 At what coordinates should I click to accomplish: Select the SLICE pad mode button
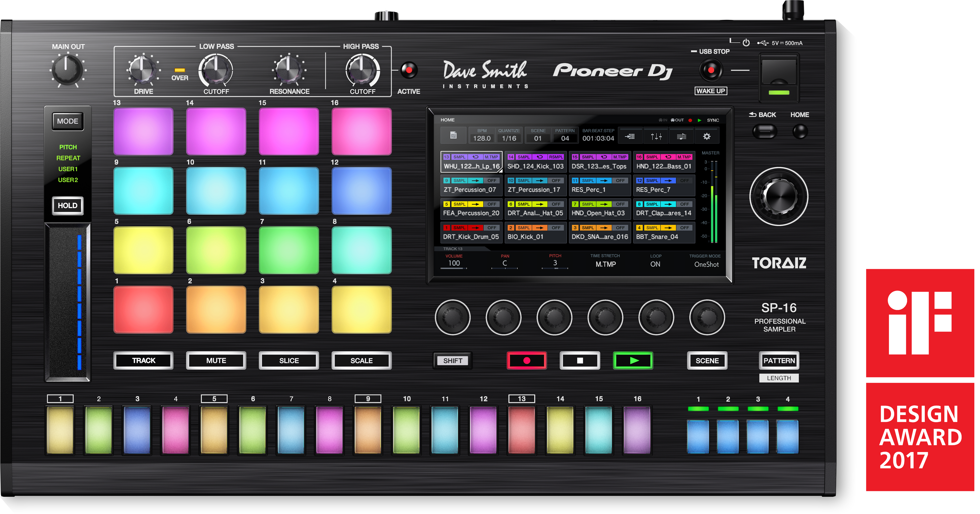pyautogui.click(x=289, y=360)
